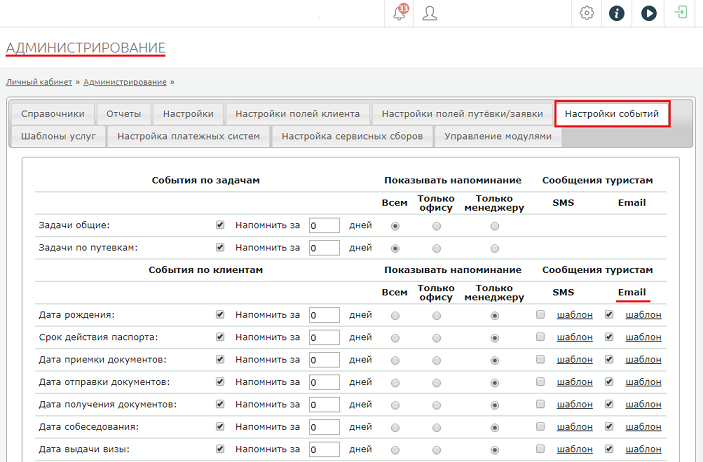This screenshot has width=703, height=462.
Task: Toggle the Дата рождения reminder checkbox
Action: click(x=220, y=314)
